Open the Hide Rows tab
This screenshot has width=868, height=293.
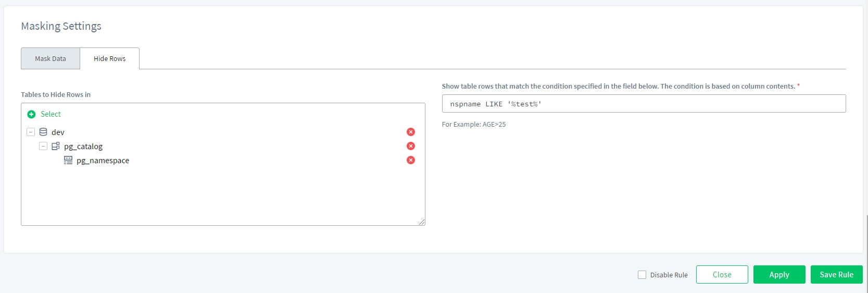tap(109, 58)
